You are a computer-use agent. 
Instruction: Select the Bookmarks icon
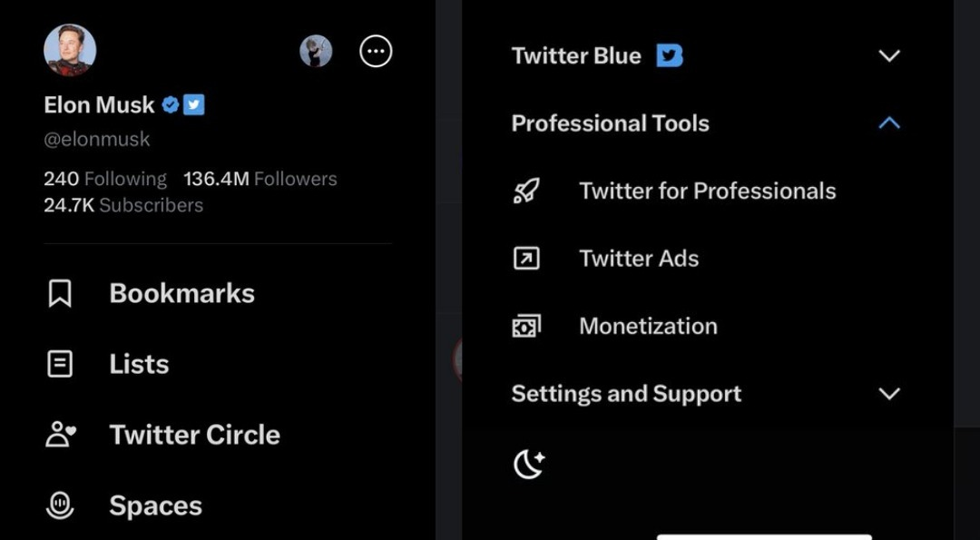[59, 292]
